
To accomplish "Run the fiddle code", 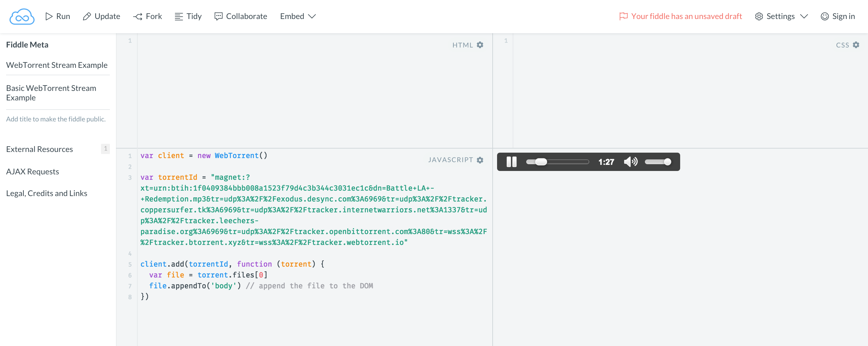I will (x=58, y=16).
